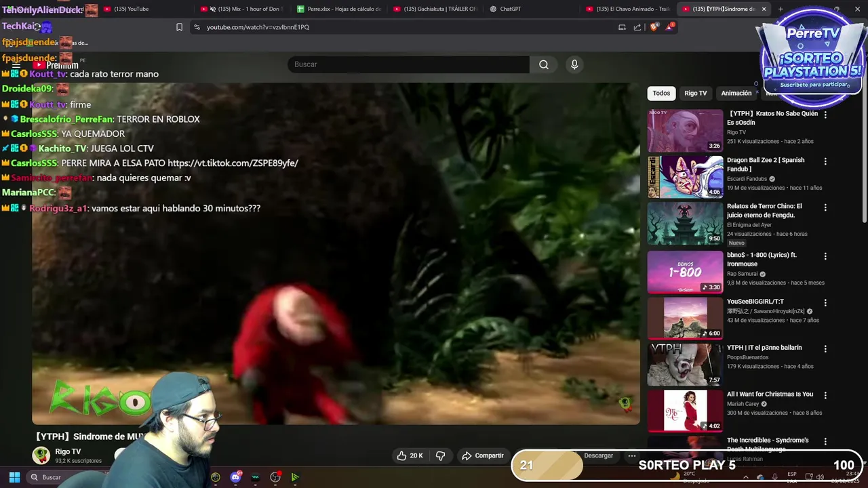Click the URL youtube.com/watch address field
This screenshot has width=868, height=488.
click(x=258, y=27)
